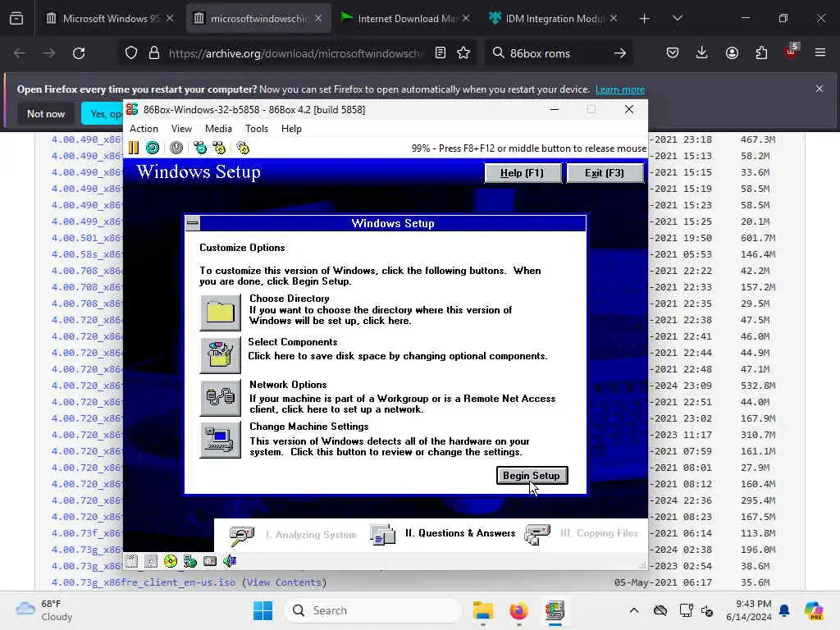The width and height of the screenshot is (840, 630).
Task: Click the network status bar icon
Action: (x=190, y=561)
